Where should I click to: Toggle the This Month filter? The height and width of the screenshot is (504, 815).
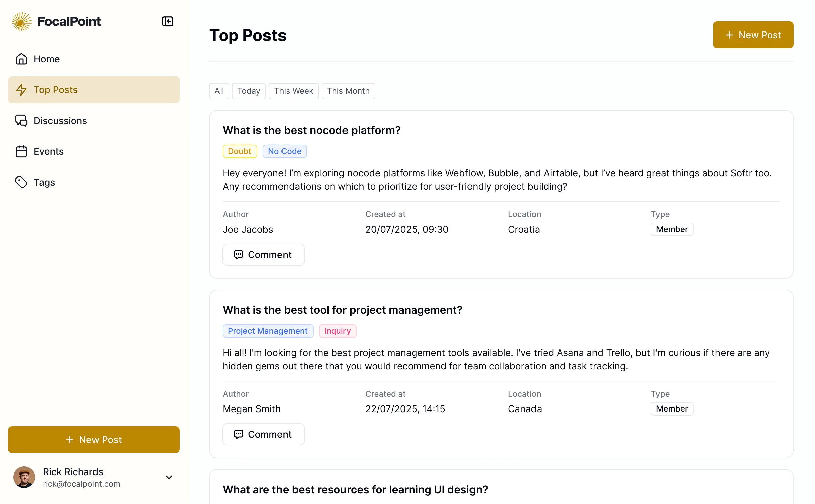[348, 91]
